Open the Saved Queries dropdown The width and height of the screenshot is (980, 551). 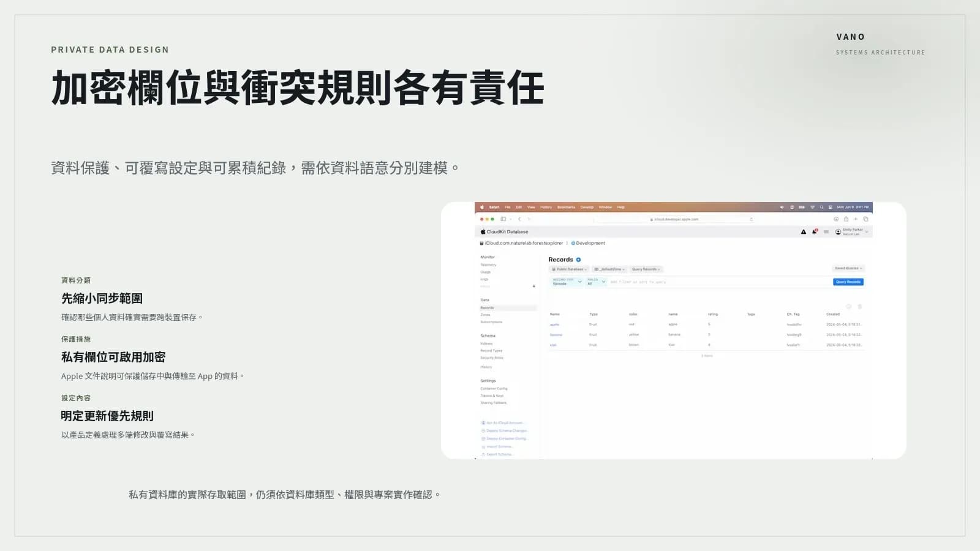848,268
